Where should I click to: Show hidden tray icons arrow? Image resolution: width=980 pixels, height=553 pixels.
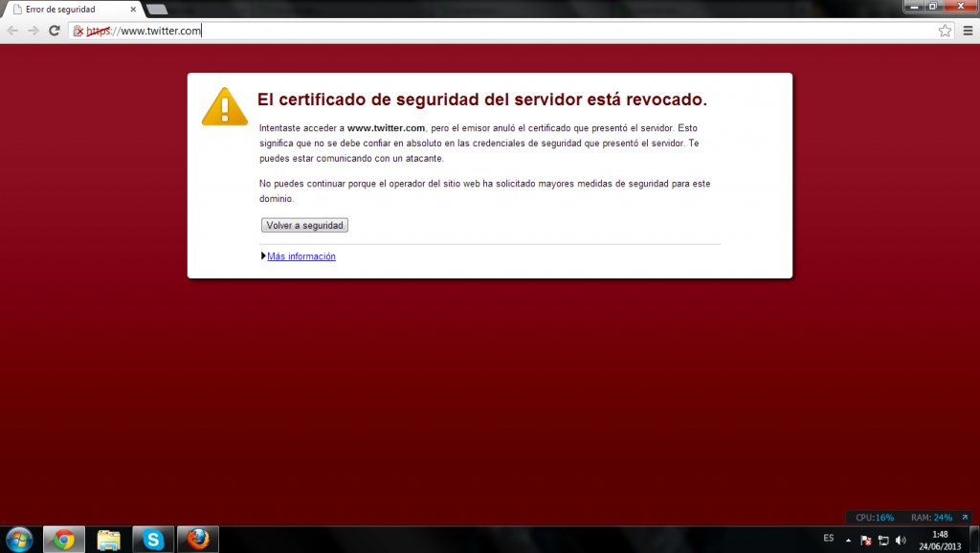pos(848,540)
